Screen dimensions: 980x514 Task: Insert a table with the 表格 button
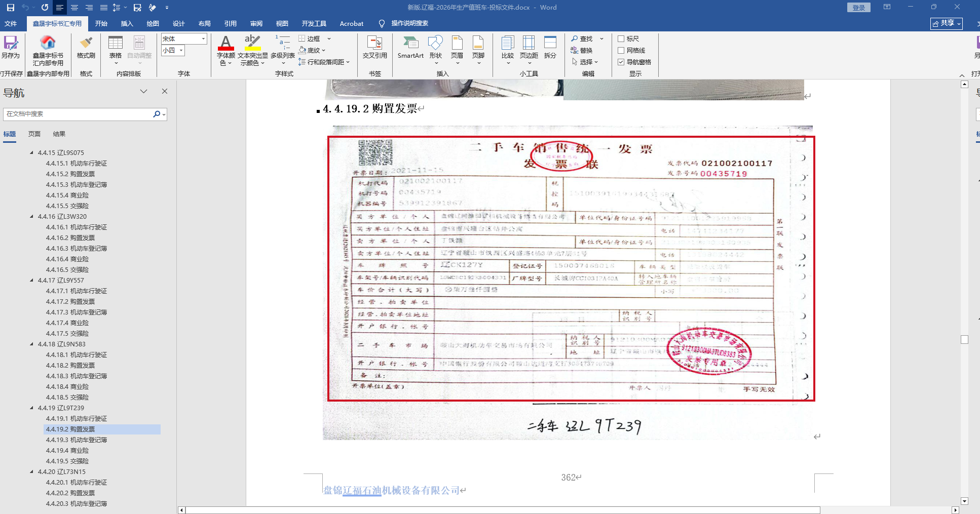coord(116,50)
